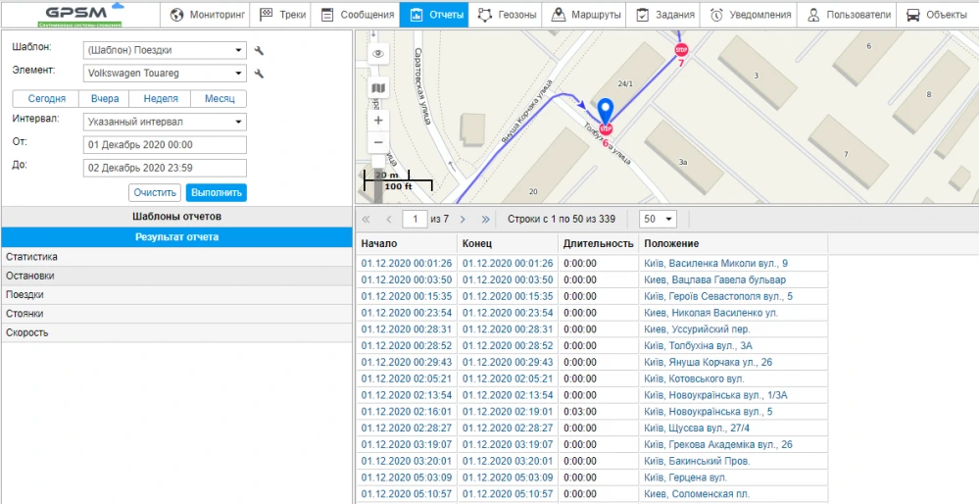This screenshot has height=504, width=980.
Task: Select the Неделя period toggle
Action: click(x=161, y=99)
